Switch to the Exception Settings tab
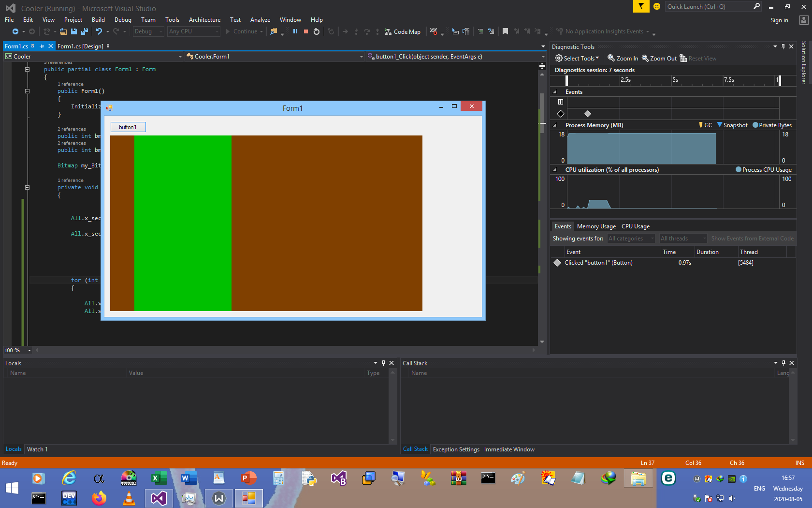812x508 pixels. coord(456,449)
